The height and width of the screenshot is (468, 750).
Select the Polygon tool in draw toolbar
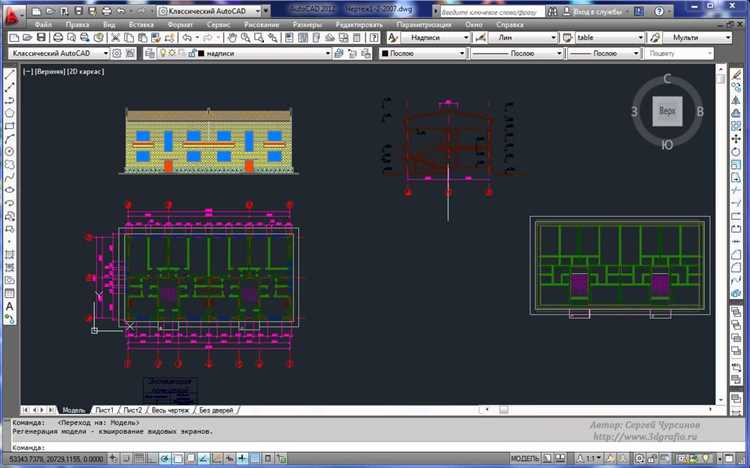coord(10,113)
